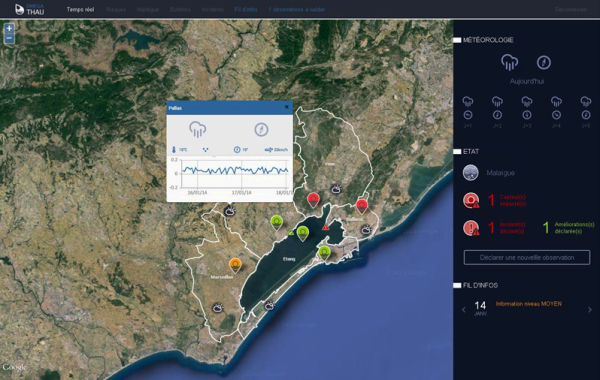This screenshot has height=380, width=600.
Task: Go to next news item in Fil d'infos
Action: click(590, 310)
